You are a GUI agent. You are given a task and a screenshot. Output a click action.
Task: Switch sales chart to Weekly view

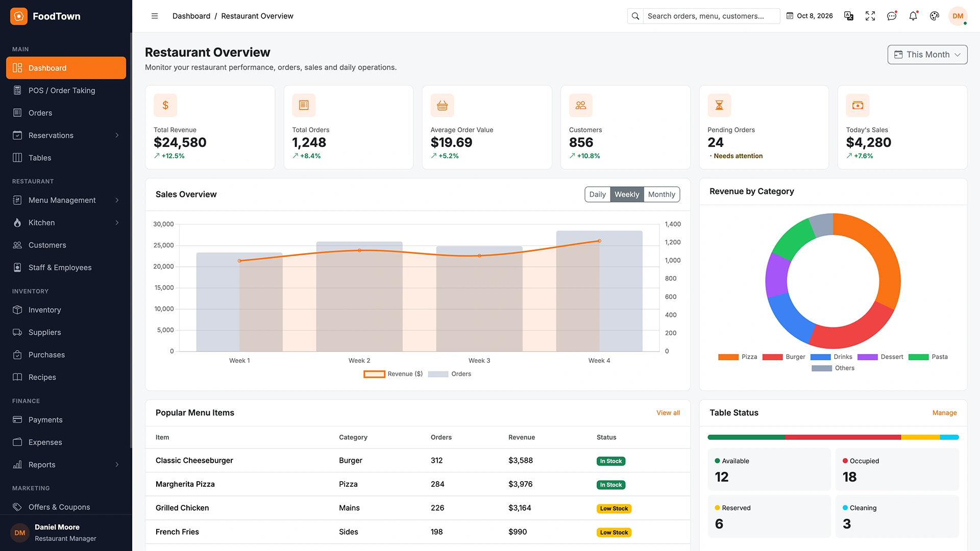pos(627,194)
